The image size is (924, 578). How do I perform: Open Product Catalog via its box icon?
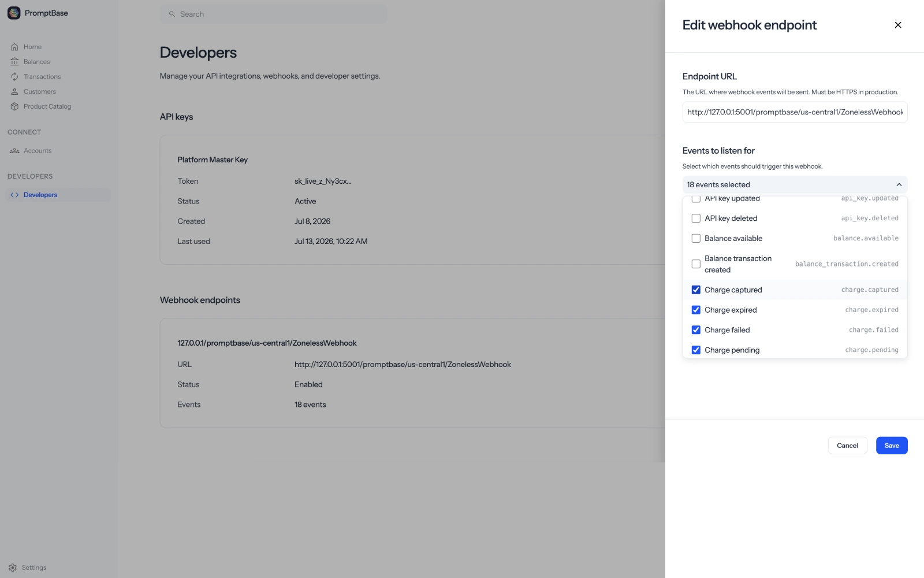click(x=14, y=106)
